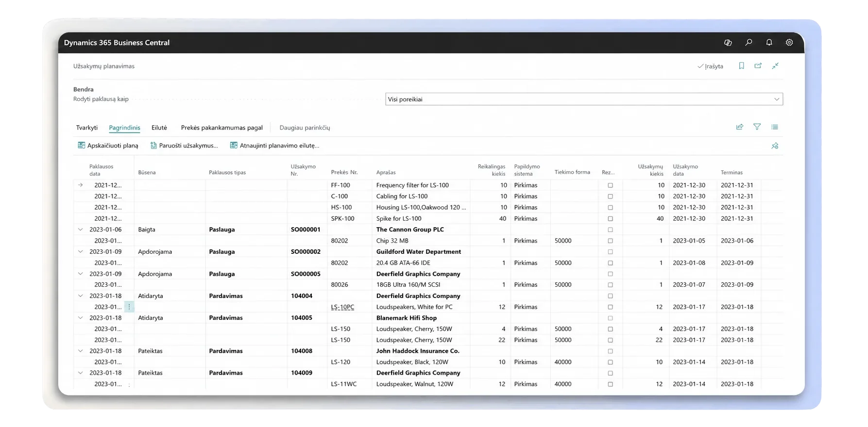Toggle the filter funnel icon
The image size is (868, 427).
[757, 127]
